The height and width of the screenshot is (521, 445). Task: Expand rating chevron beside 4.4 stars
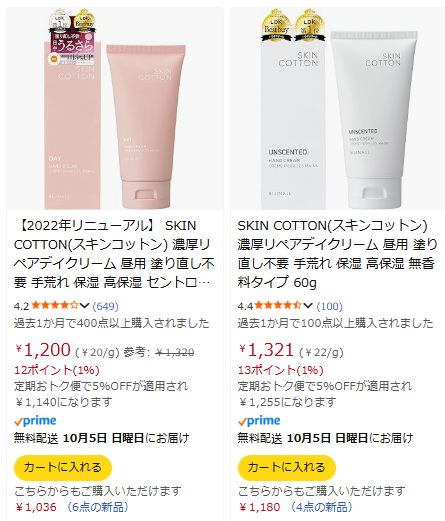[308, 305]
